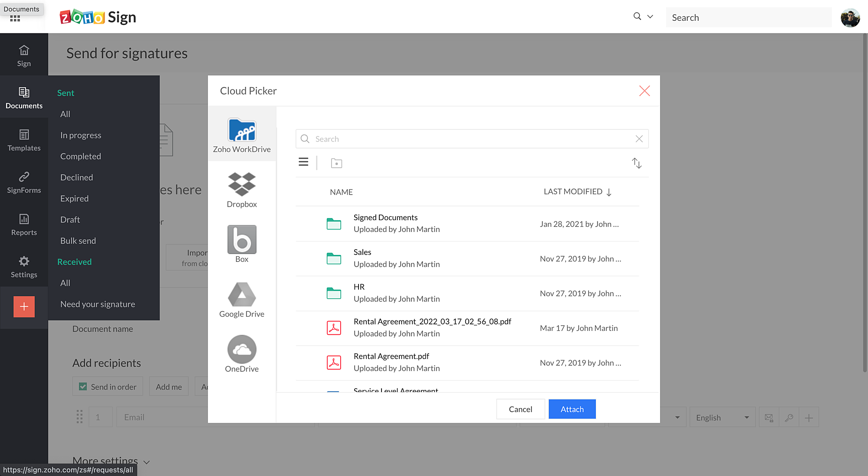
Task: Expand the top search scope dropdown arrow
Action: pos(650,17)
